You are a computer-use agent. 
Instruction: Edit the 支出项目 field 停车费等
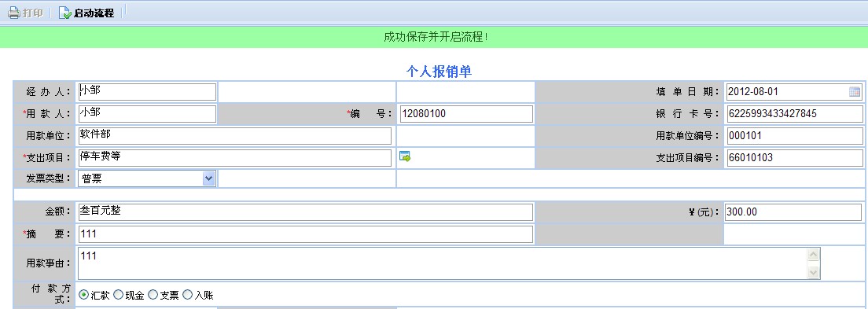click(235, 157)
